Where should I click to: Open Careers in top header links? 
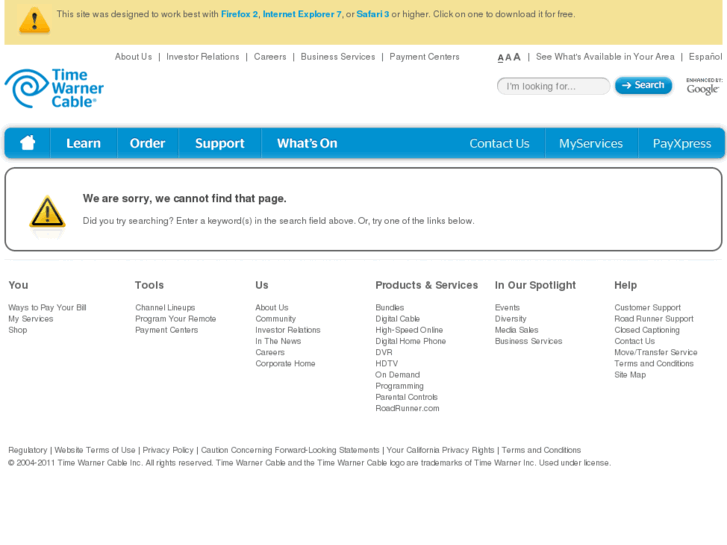[270, 57]
